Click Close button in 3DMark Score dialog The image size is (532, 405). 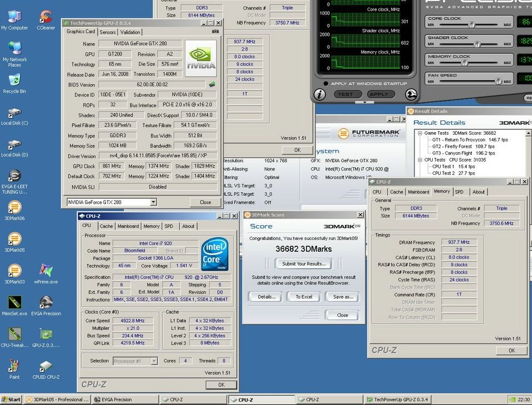pos(342,315)
